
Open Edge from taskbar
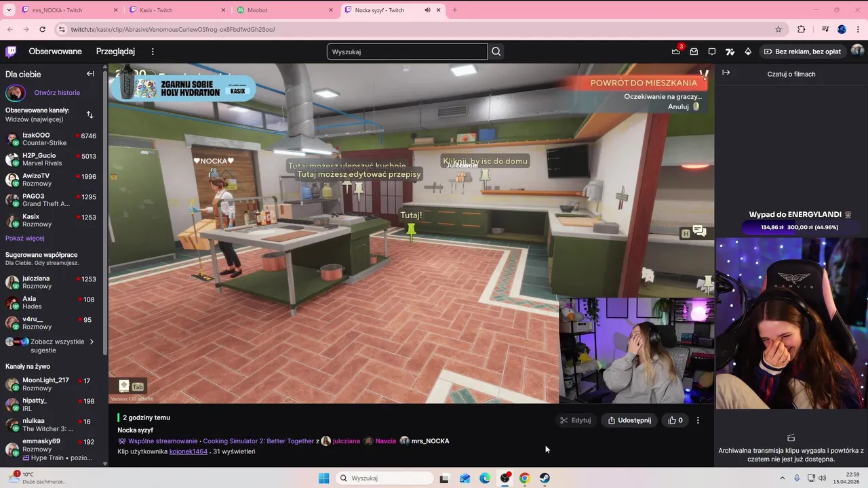[x=485, y=478]
